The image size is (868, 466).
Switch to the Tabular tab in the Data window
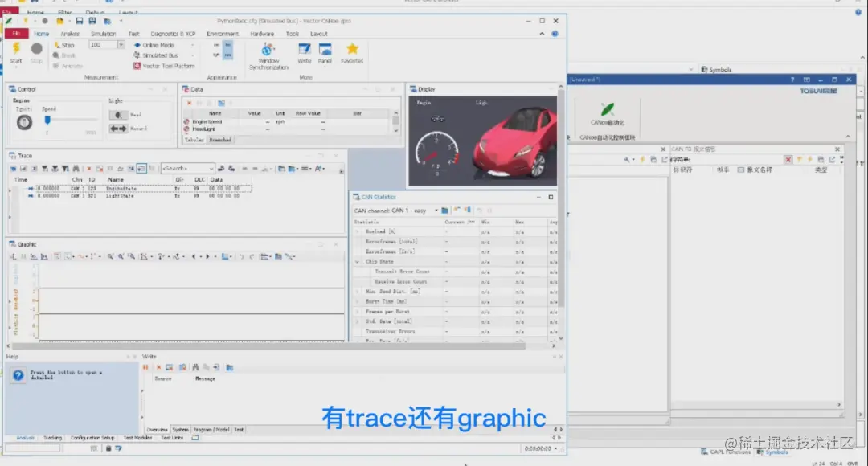coord(194,140)
